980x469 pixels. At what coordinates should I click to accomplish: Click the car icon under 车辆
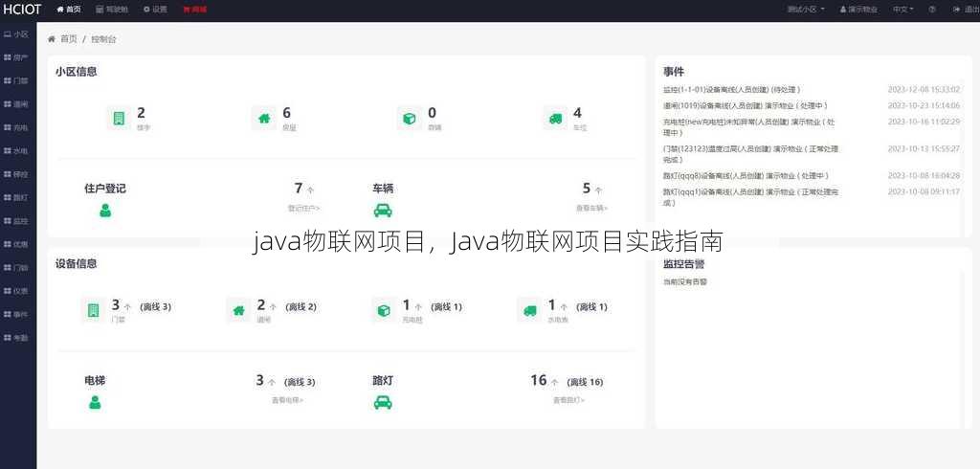pos(383,211)
